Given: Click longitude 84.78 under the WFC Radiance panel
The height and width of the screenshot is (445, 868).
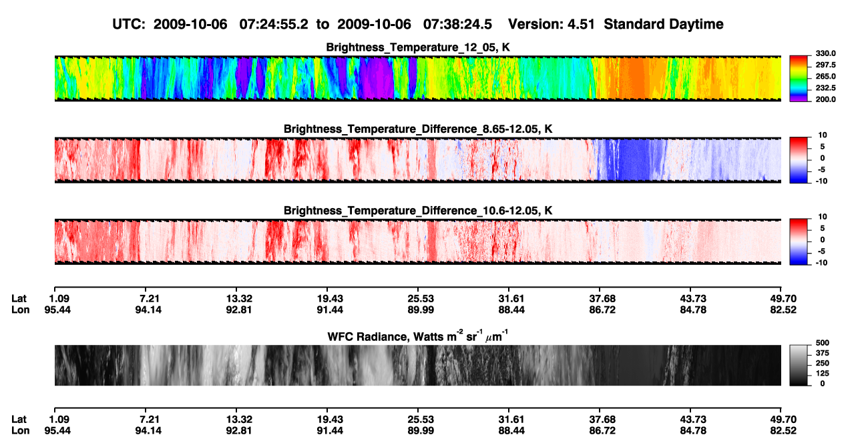Looking at the screenshot, I should 694,430.
